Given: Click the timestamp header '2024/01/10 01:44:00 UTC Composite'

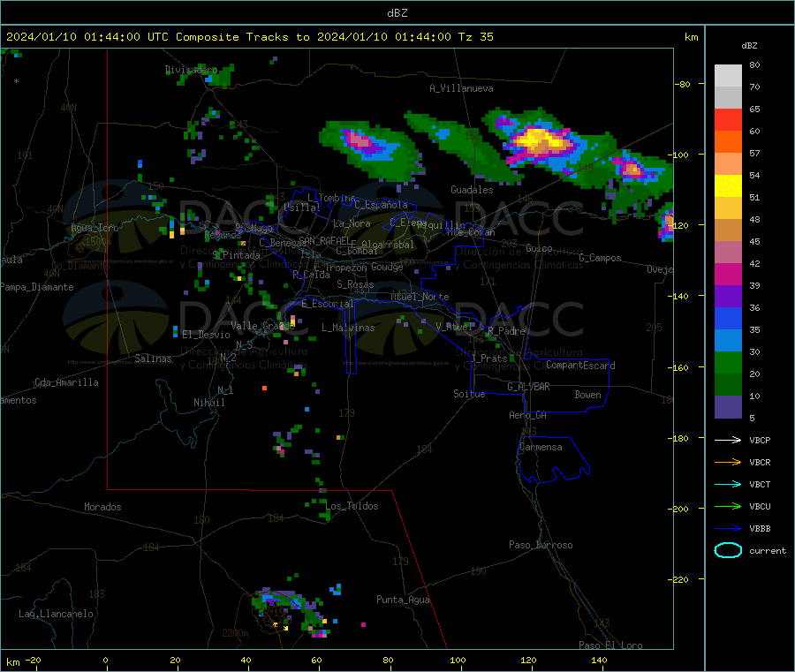Looking at the screenshot, I should pos(122,37).
